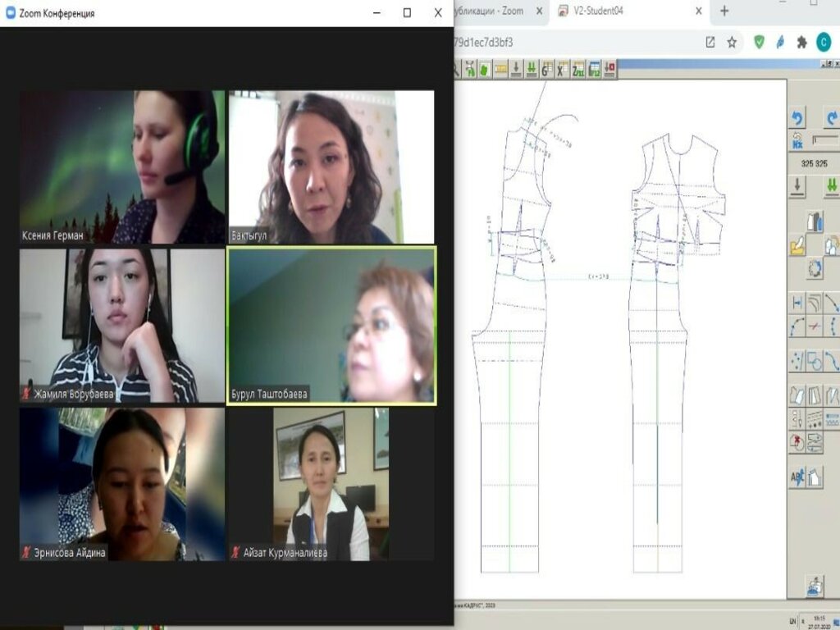
Task: Close the Zoom publications browser tab
Action: tap(540, 11)
